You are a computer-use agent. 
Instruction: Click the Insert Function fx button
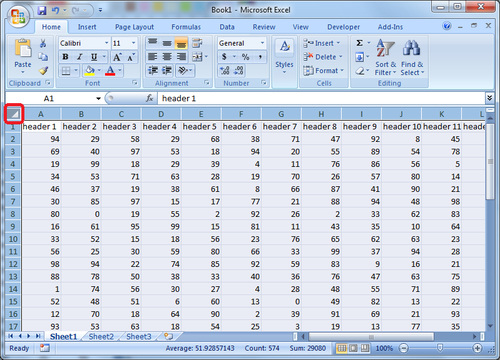click(150, 98)
